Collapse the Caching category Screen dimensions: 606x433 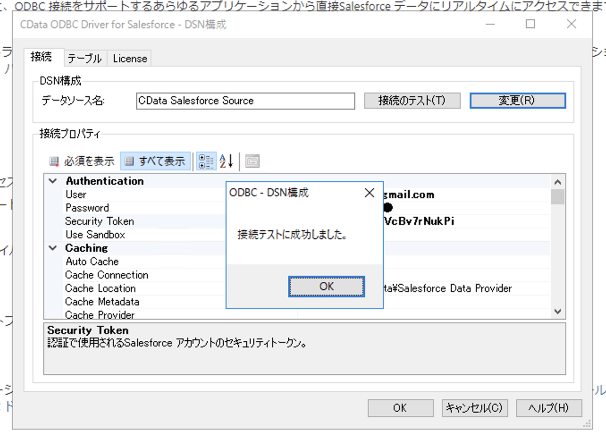[x=53, y=248]
